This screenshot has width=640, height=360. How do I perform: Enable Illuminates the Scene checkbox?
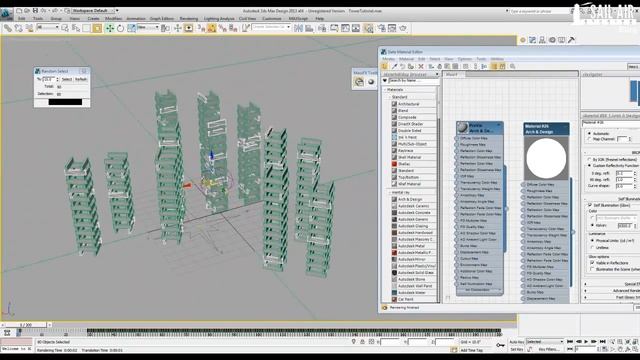592,269
